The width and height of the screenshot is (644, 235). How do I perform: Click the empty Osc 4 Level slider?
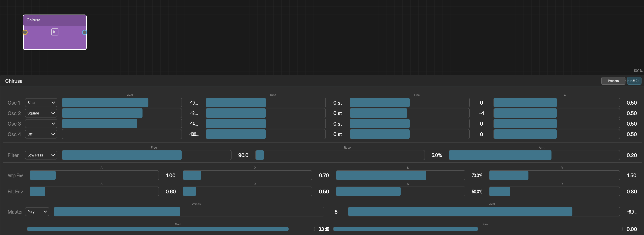122,134
